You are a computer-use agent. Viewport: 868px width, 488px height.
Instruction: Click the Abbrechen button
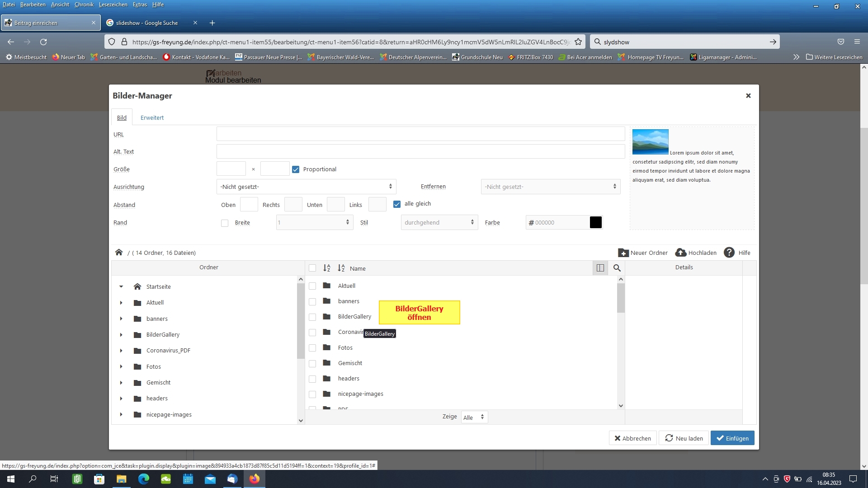point(632,438)
